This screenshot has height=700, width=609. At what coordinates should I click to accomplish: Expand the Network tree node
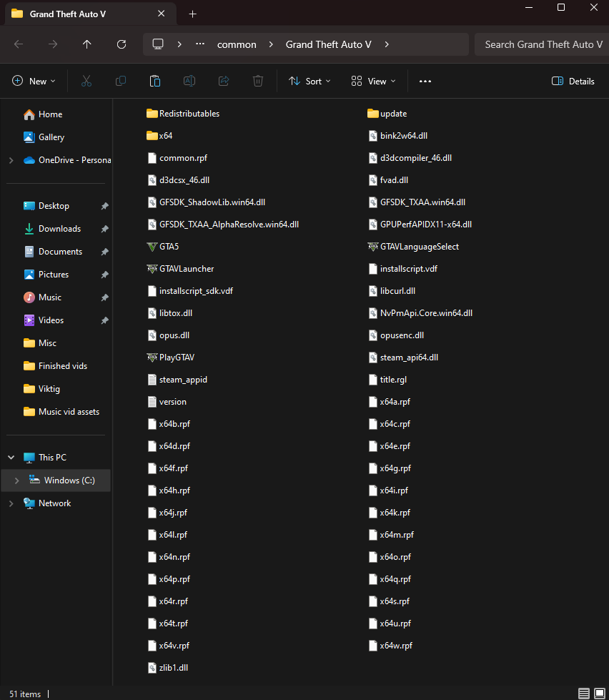11,503
